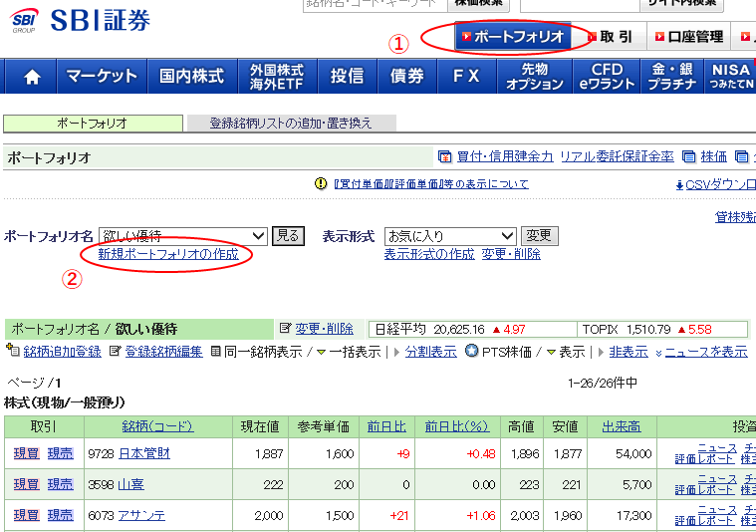Select the 金・銀 プラチナ tab
The height and width of the screenshot is (532, 756).
672,76
